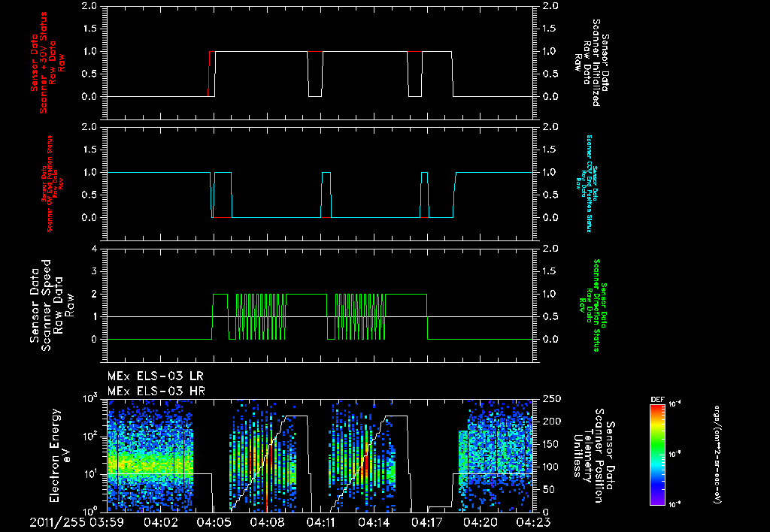
Task: Click the red 'Scanner CW End Position Status' title
Action: [x=49, y=184]
